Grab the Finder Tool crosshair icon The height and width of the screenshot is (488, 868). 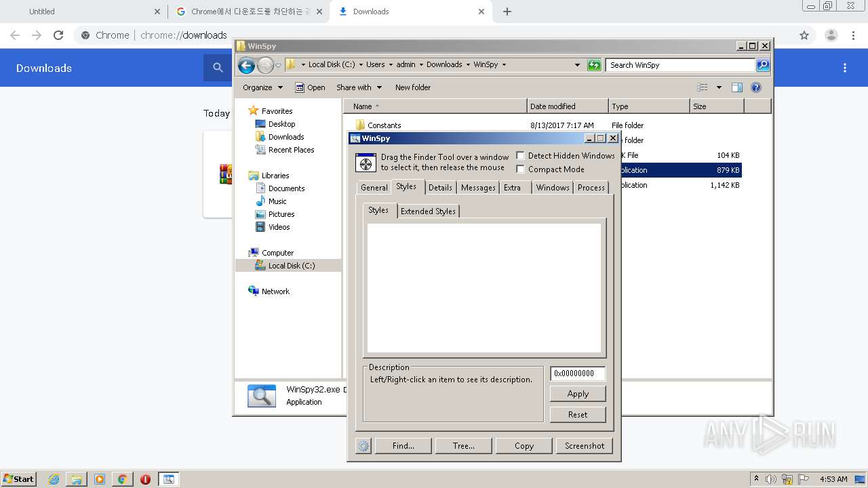[x=366, y=163]
